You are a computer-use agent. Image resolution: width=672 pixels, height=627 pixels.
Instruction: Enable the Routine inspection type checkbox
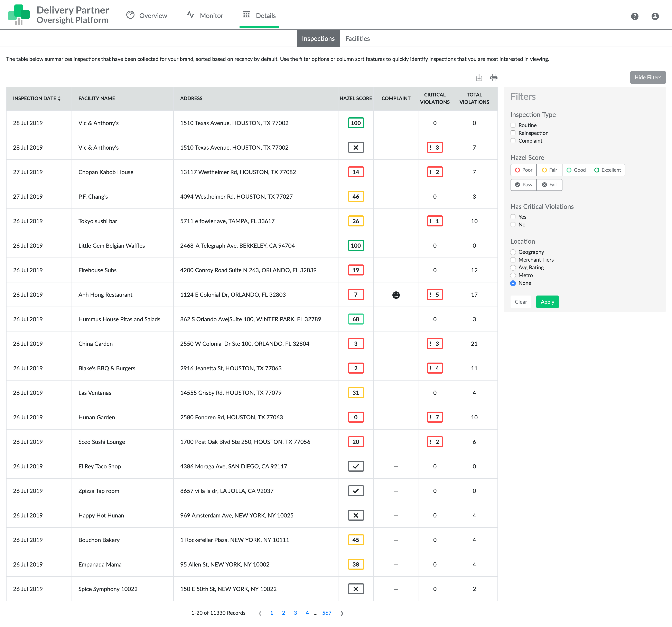tap(513, 125)
